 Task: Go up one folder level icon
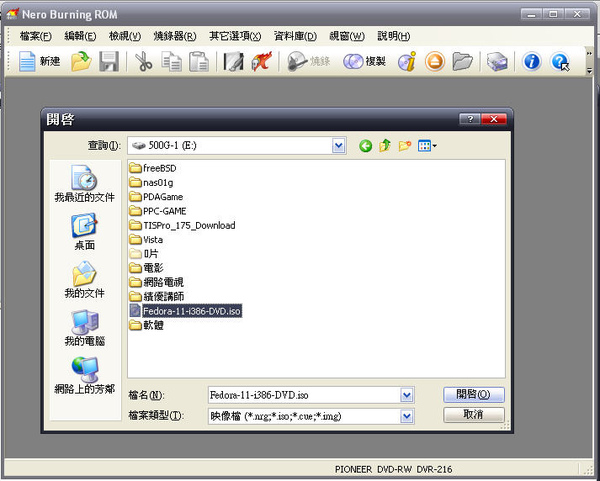pos(385,146)
